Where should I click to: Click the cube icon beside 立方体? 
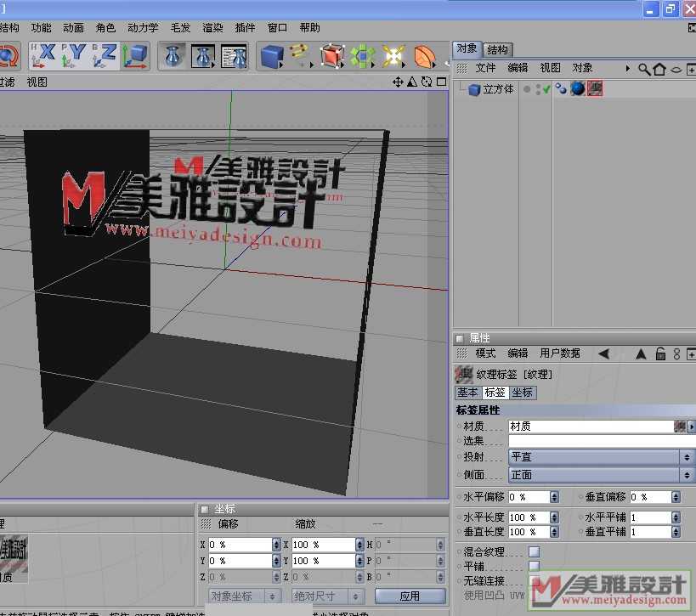pos(474,90)
